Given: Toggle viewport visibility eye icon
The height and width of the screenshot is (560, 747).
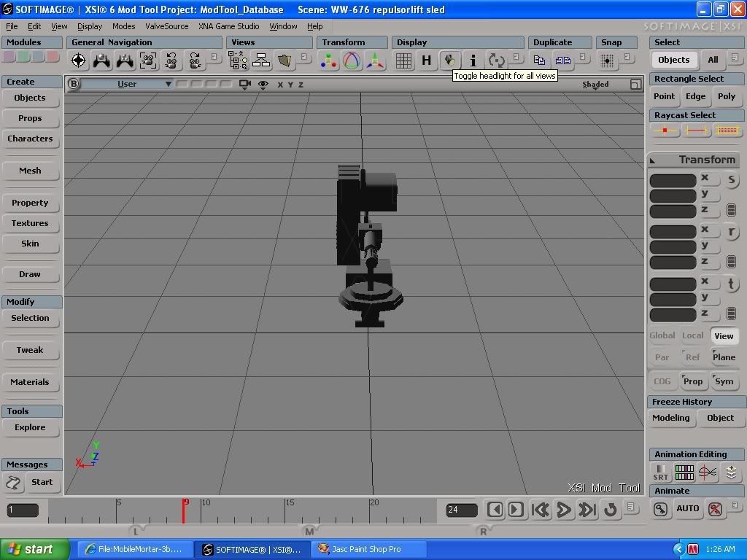Looking at the screenshot, I should click(263, 85).
